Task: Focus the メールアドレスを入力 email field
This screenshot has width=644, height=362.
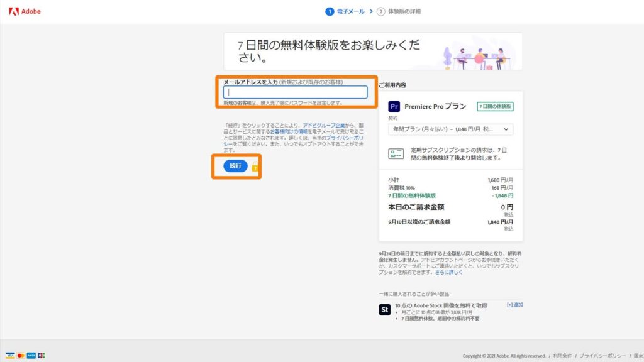Action: click(x=296, y=92)
